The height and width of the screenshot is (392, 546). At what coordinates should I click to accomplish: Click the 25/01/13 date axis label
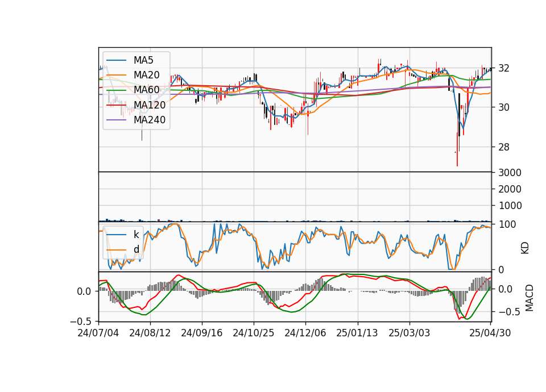(357, 333)
